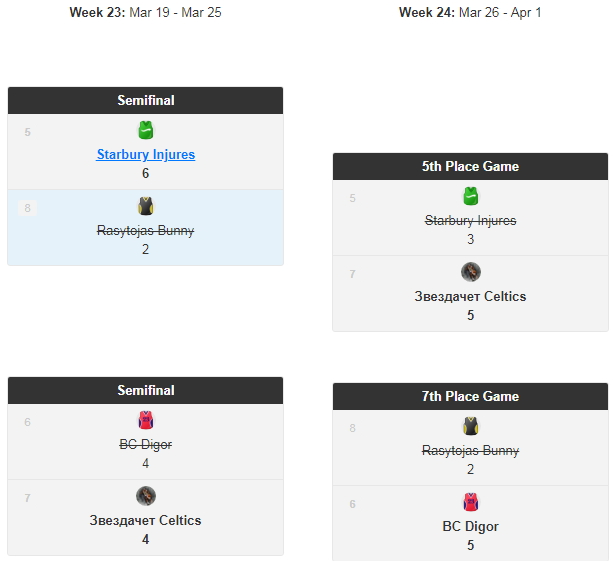
Task: Click Rasytojas Bunny name in 7th Place Game
Action: tap(470, 451)
